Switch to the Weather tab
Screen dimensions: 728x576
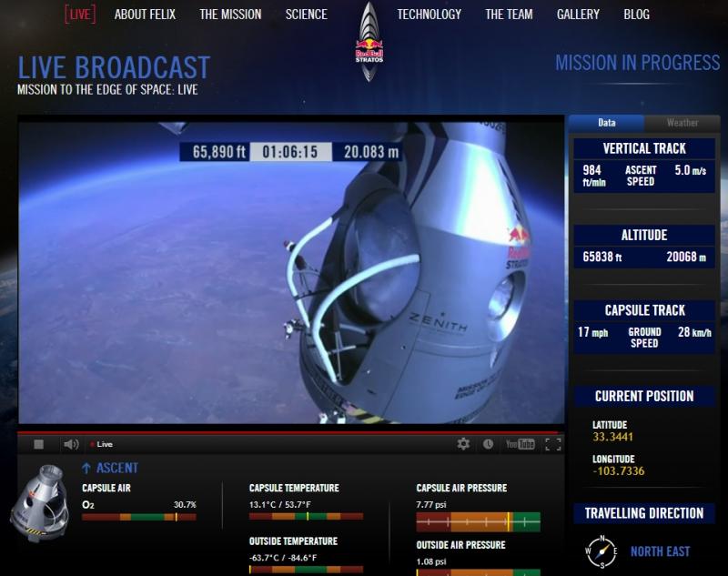[x=682, y=123]
